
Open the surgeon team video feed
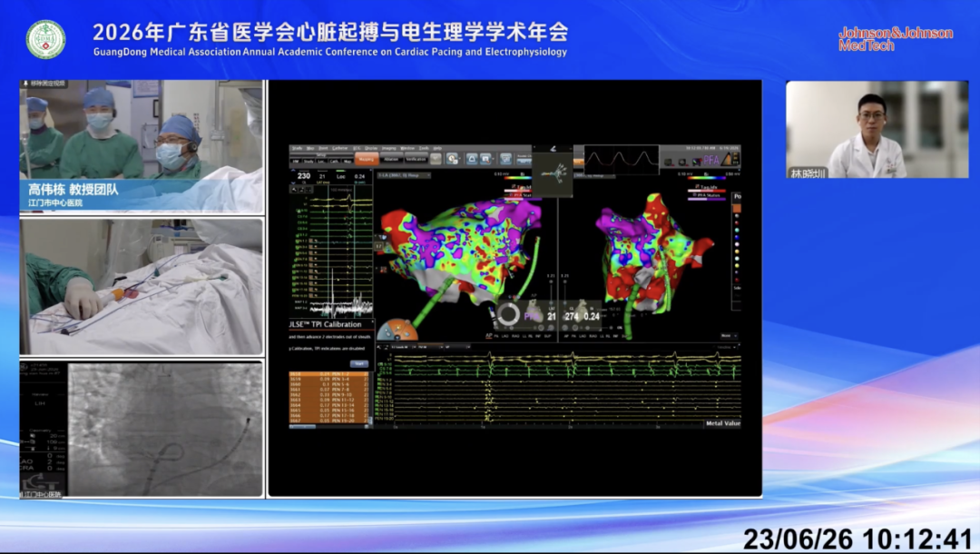pyautogui.click(x=142, y=146)
